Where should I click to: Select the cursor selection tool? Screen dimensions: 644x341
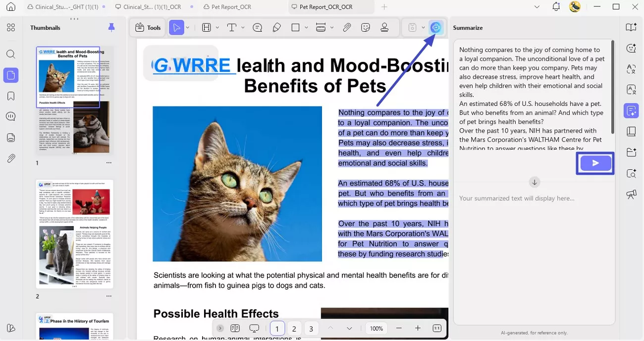pos(176,28)
